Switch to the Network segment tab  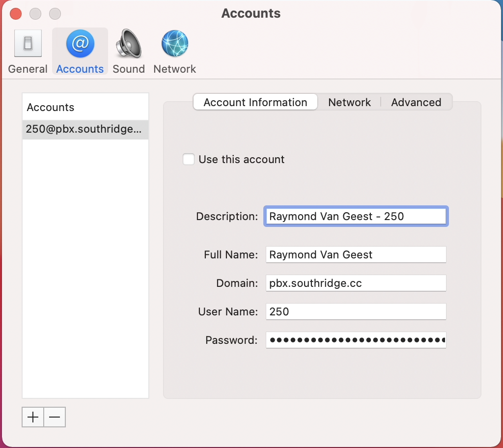[x=349, y=102]
